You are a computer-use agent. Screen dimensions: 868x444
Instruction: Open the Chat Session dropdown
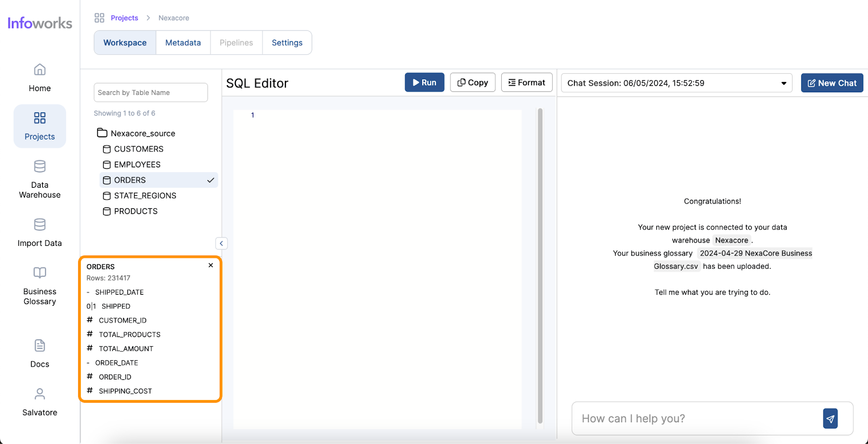tap(676, 83)
